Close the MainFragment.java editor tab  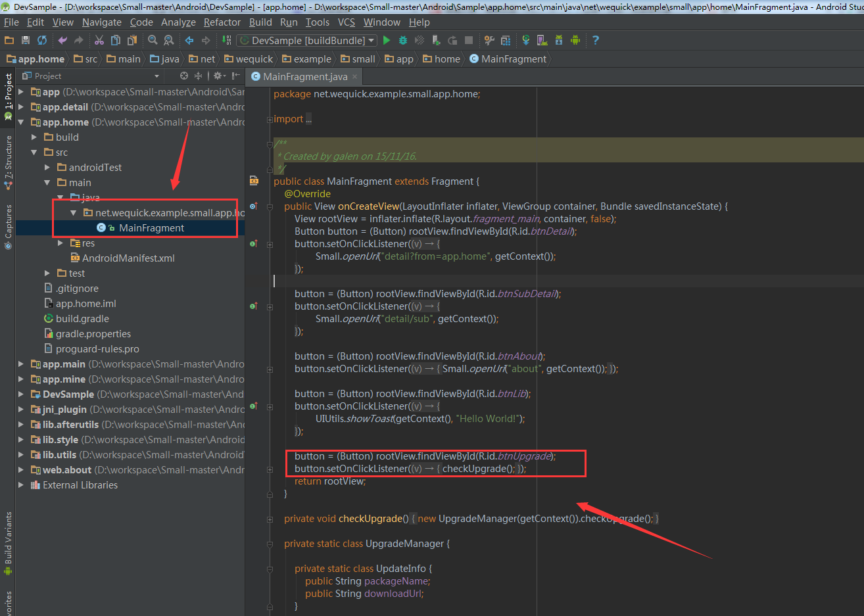(x=355, y=77)
